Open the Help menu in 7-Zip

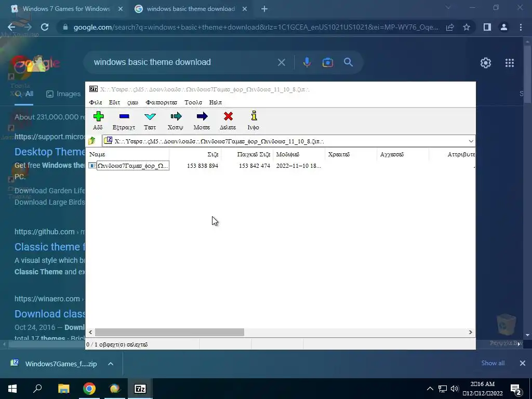tap(216, 102)
